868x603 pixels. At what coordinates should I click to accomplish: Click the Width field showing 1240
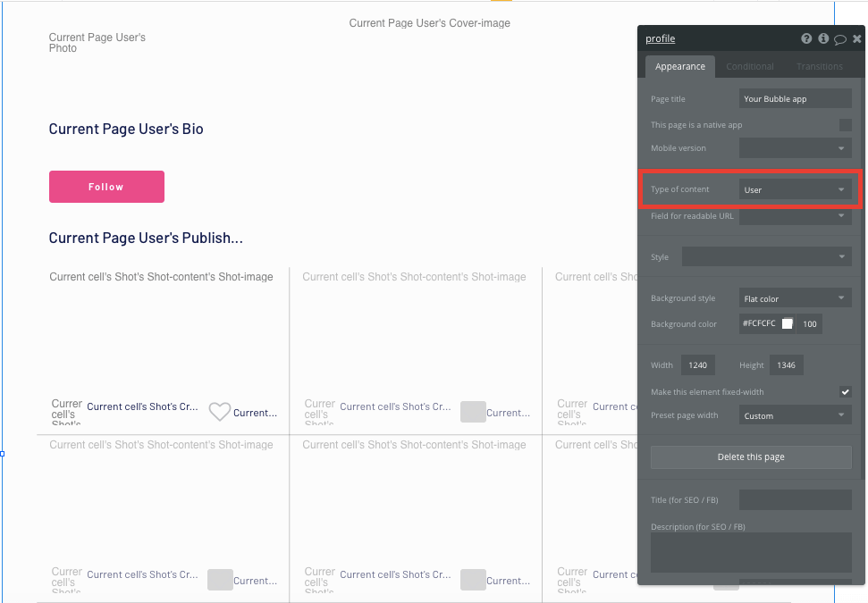click(x=697, y=364)
